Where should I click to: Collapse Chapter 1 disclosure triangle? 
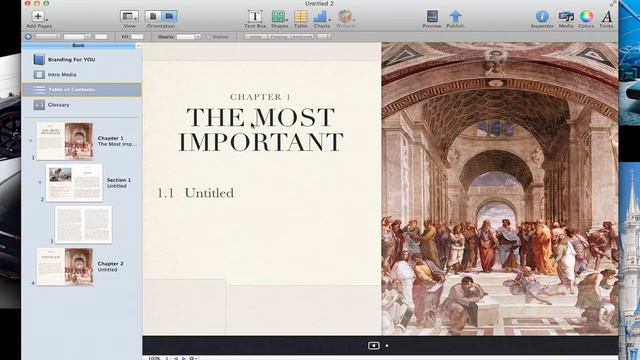(30, 141)
